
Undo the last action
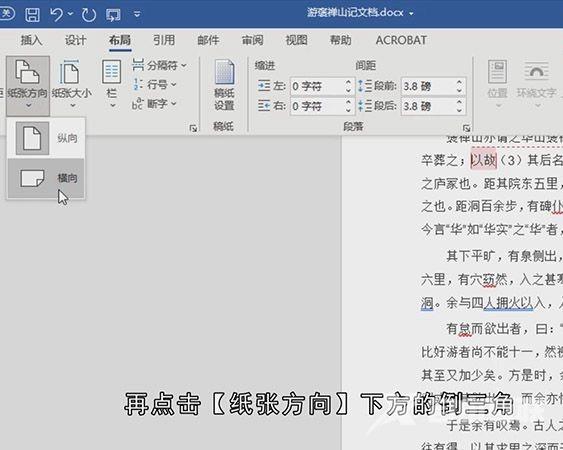(56, 15)
